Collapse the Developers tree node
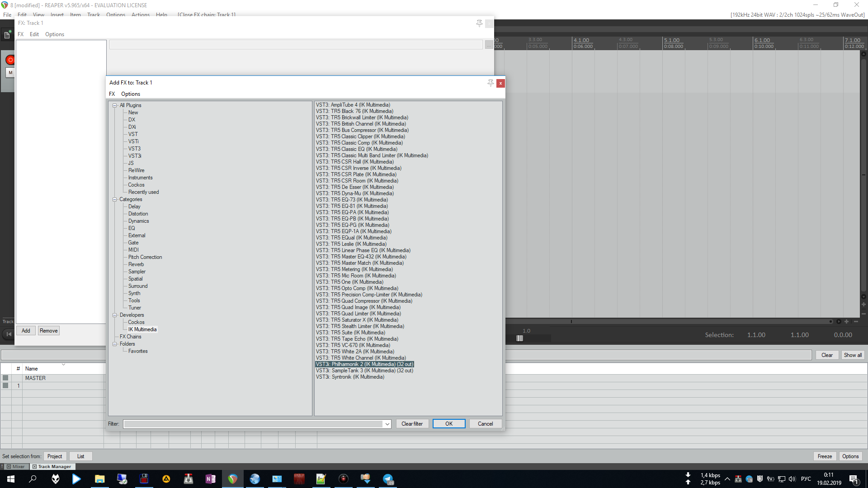868x488 pixels. coord(115,315)
